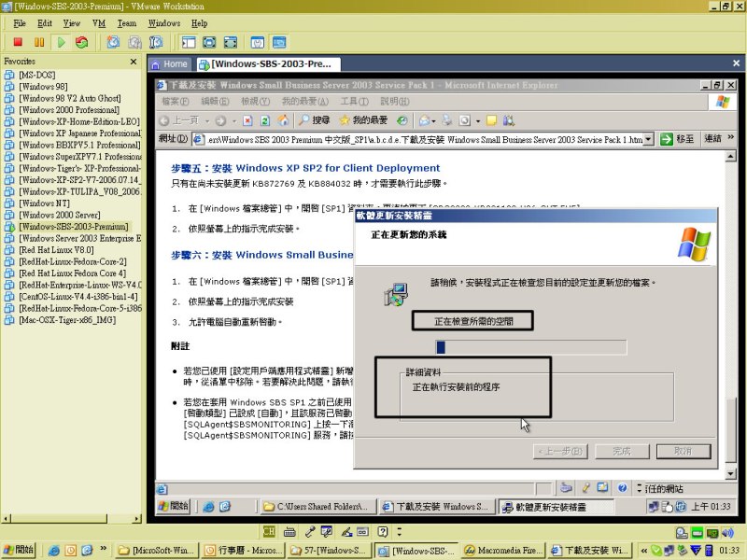
Task: Open the Snapshot Manager icon
Action: point(156,42)
